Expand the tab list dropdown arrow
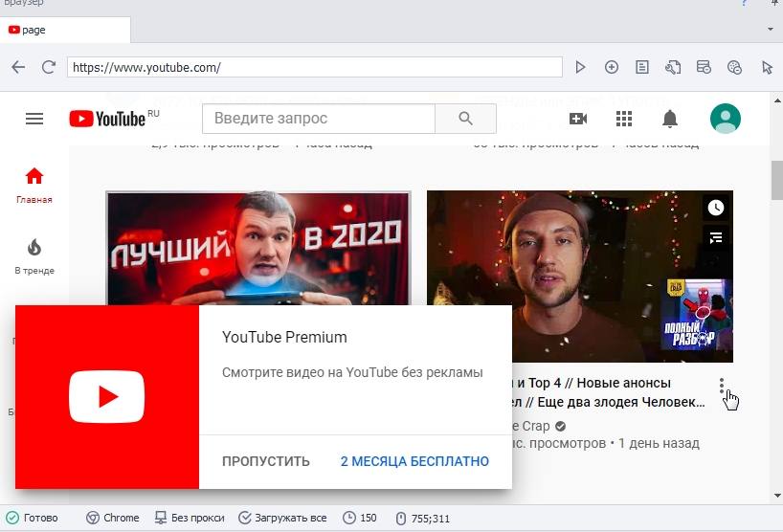 coord(770,30)
